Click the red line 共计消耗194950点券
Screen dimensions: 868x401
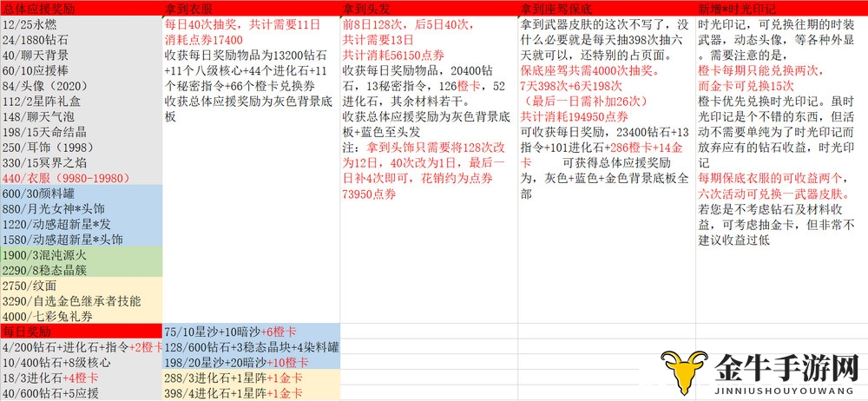click(574, 117)
